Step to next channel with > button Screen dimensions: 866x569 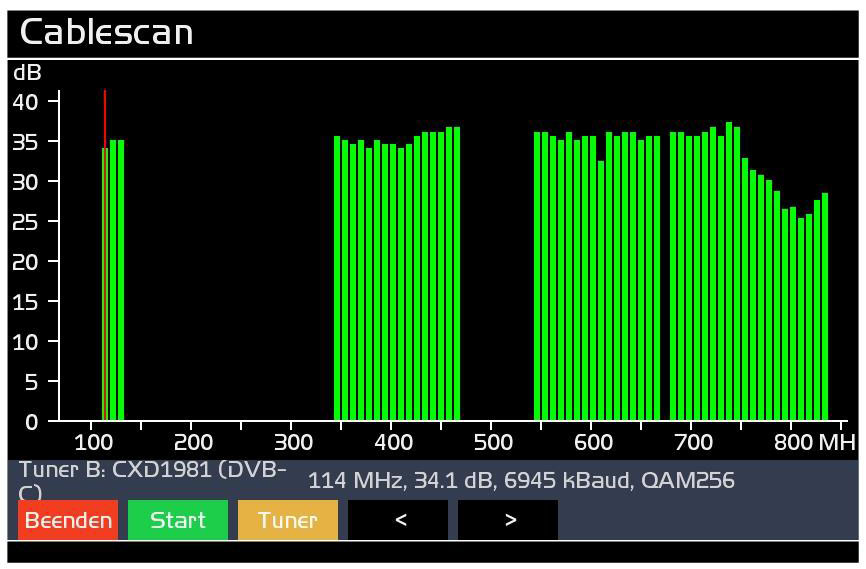508,520
